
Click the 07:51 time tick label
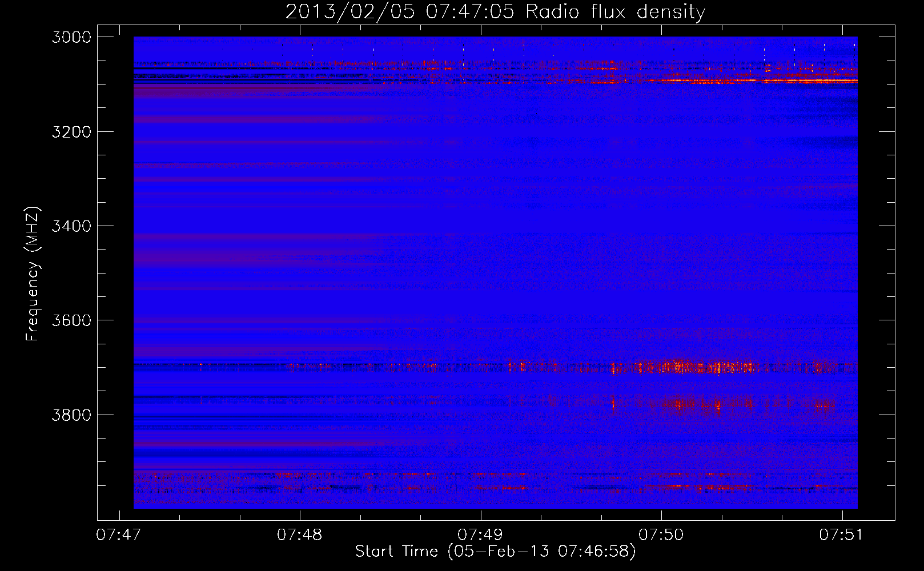842,535
